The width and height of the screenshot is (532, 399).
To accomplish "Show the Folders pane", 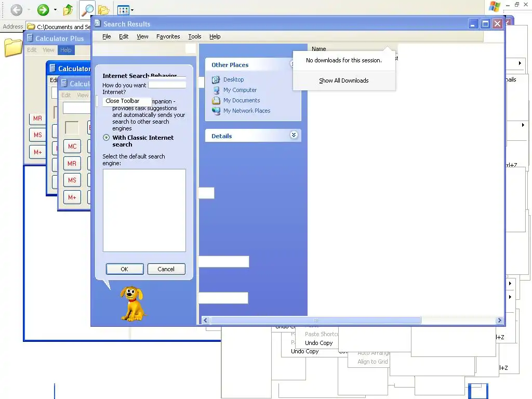I will (x=103, y=10).
